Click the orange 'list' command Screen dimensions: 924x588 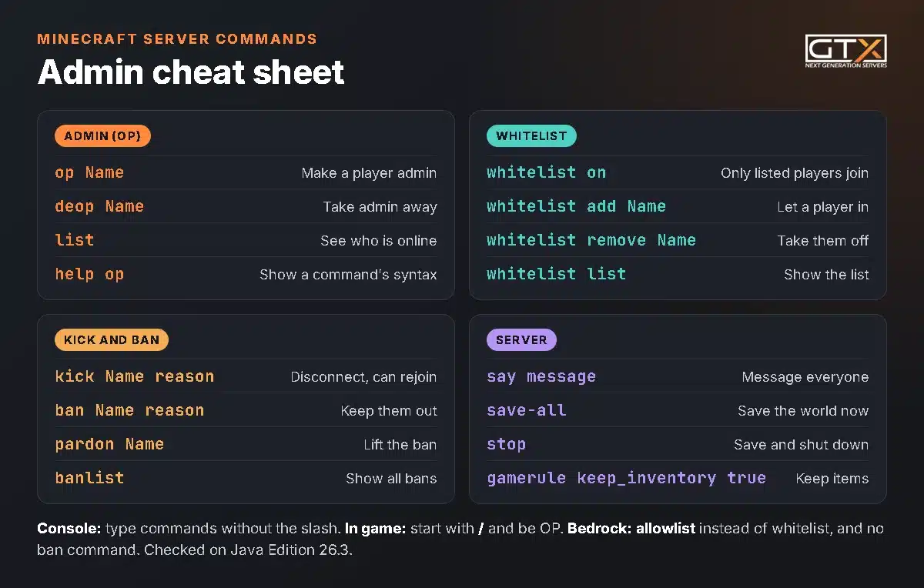click(x=75, y=240)
